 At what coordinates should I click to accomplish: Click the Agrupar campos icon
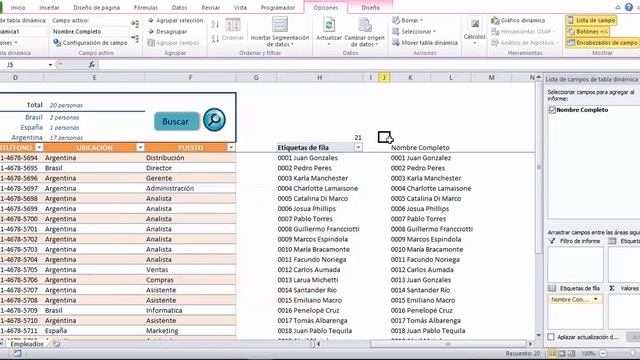(151, 42)
